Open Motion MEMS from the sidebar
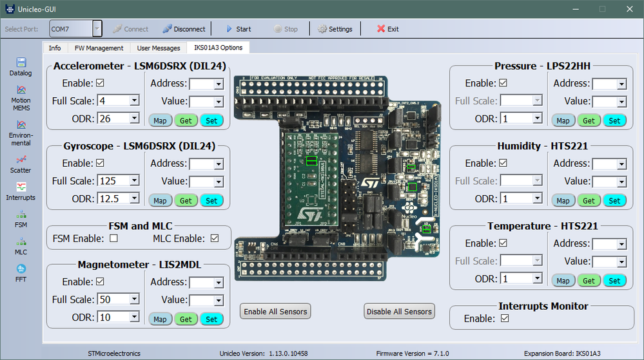Screen dimensions: 644x360 coord(21,98)
